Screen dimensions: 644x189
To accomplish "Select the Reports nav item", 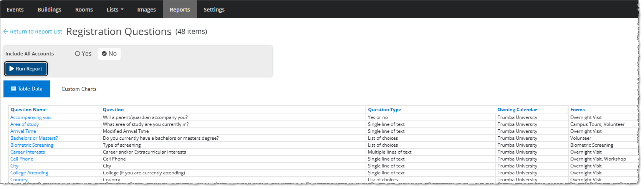I will click(180, 9).
